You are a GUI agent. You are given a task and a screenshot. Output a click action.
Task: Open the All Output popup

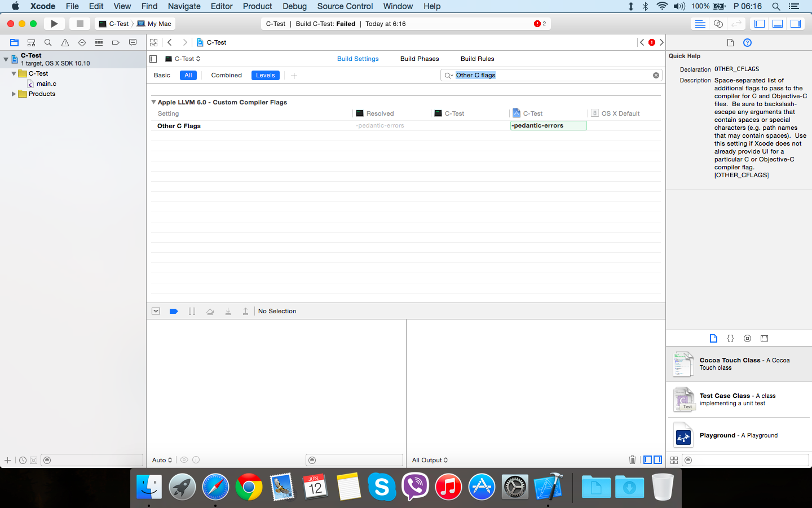click(x=430, y=460)
